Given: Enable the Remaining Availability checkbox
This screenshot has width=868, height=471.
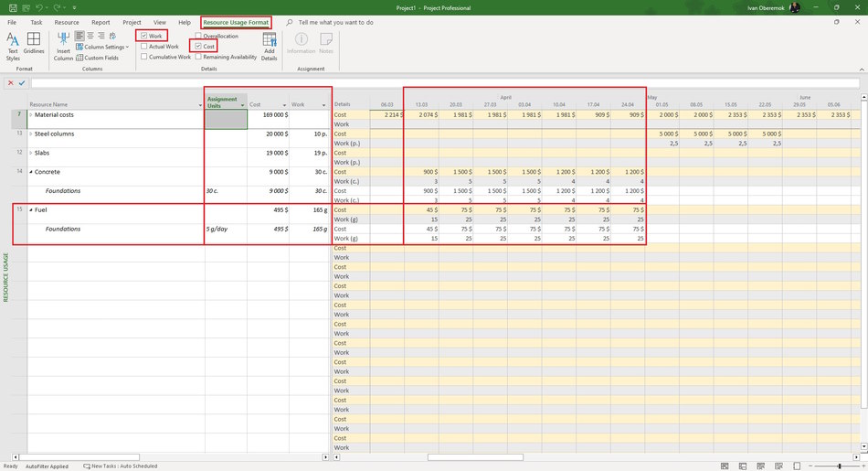Looking at the screenshot, I should 198,57.
